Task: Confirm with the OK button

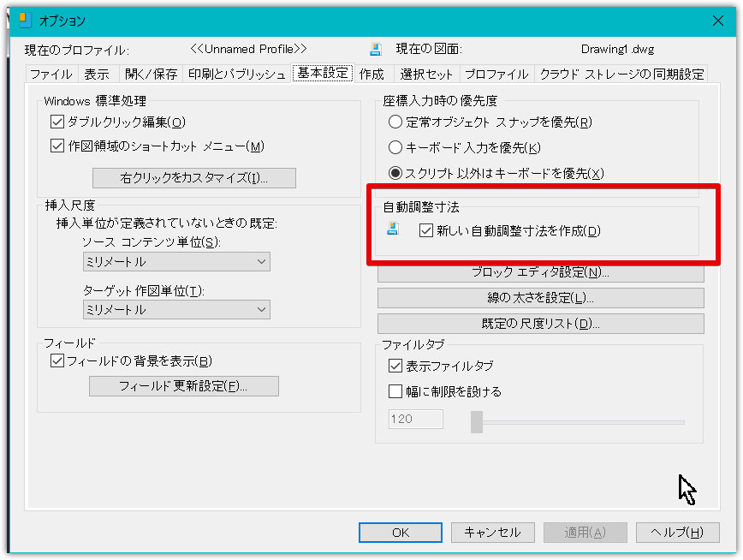Action: coord(401,533)
